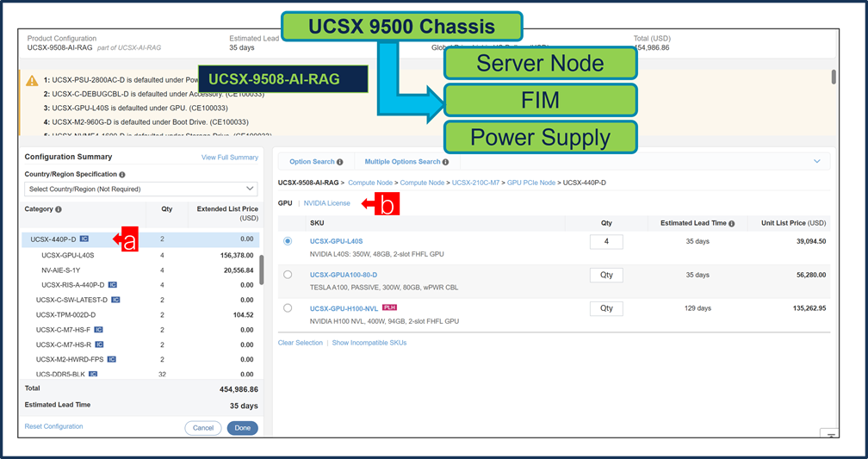Select the UCSX-GPU-L40S row in summary

140,255
